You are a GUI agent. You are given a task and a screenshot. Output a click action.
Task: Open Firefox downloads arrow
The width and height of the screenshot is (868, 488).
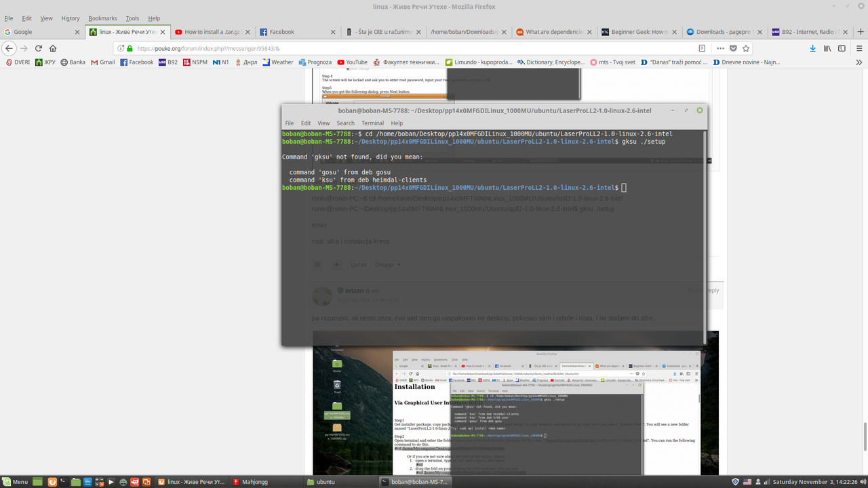point(812,48)
